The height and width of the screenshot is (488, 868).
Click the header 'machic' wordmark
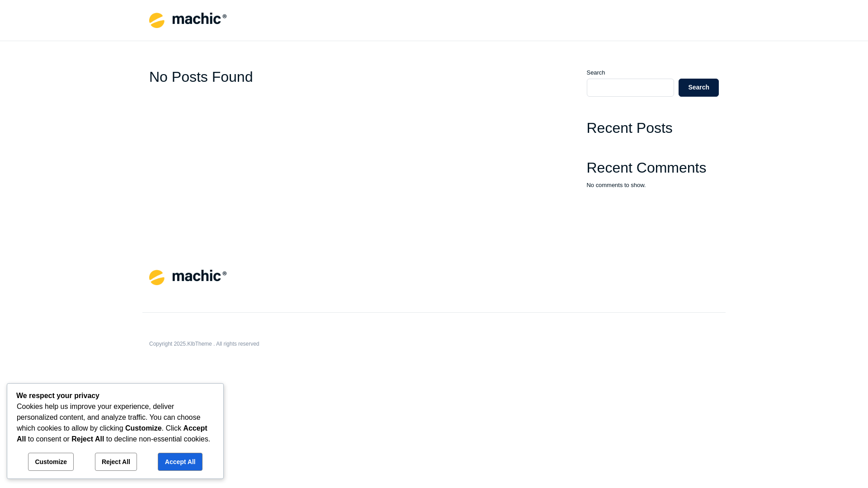click(199, 19)
